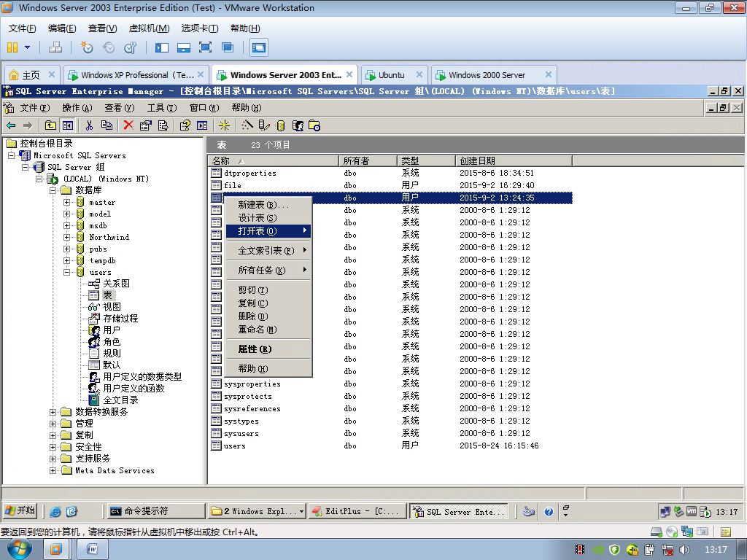Toggle the VMware show library sidebar icon
Image resolution: width=747 pixels, height=560 pixels.
[162, 47]
